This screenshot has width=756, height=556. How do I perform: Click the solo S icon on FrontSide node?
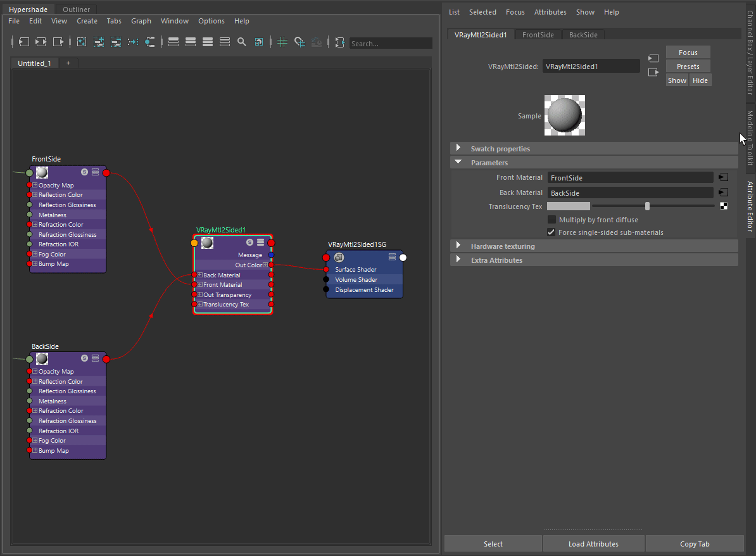[x=84, y=172]
